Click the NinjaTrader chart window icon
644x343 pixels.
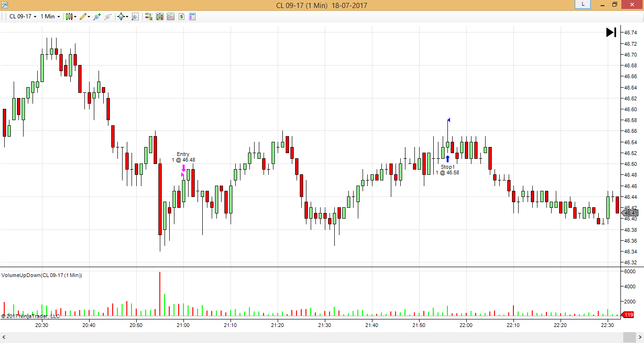pos(4,5)
